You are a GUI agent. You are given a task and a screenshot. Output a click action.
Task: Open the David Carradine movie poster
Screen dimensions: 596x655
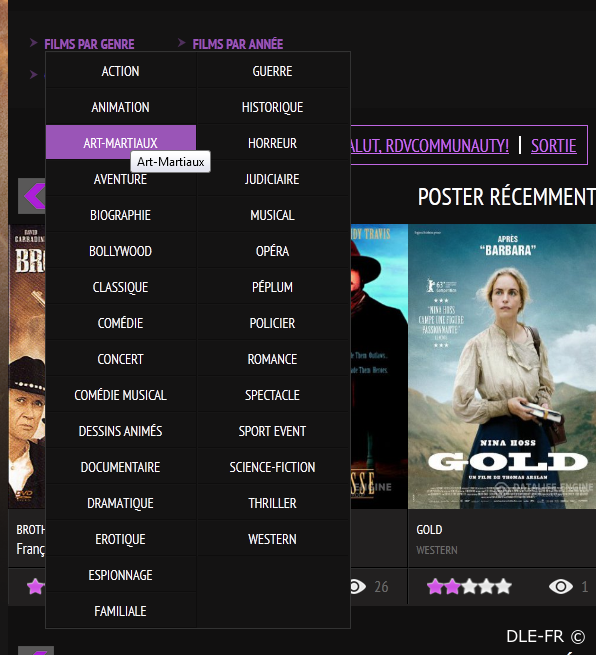point(27,366)
